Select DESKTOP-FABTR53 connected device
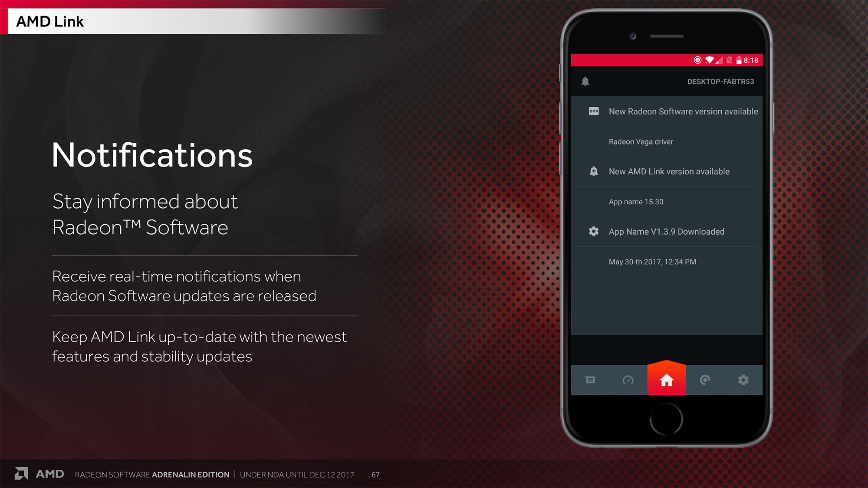 point(720,81)
